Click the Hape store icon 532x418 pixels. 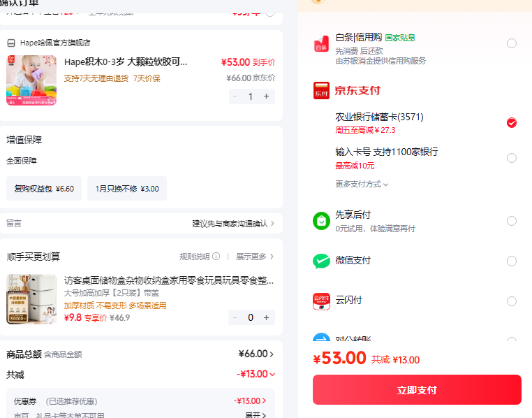pos(11,43)
